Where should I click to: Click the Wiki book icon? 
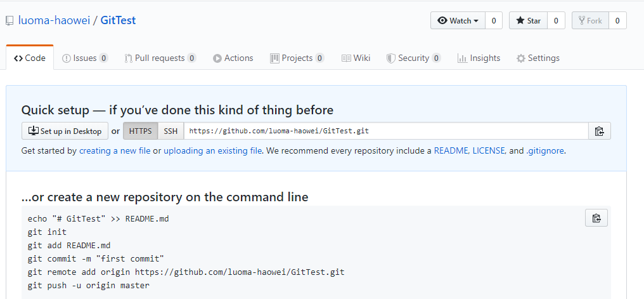click(x=346, y=58)
